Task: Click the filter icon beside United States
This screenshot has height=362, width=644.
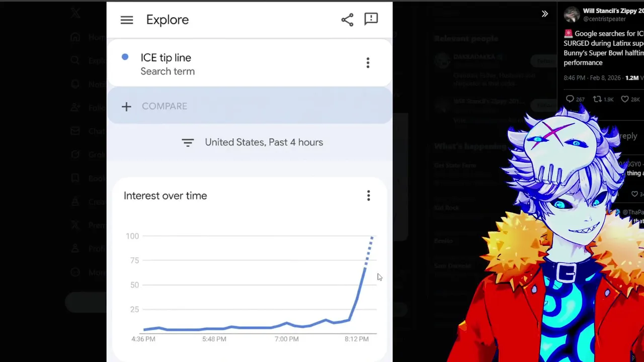Action: pos(188,143)
